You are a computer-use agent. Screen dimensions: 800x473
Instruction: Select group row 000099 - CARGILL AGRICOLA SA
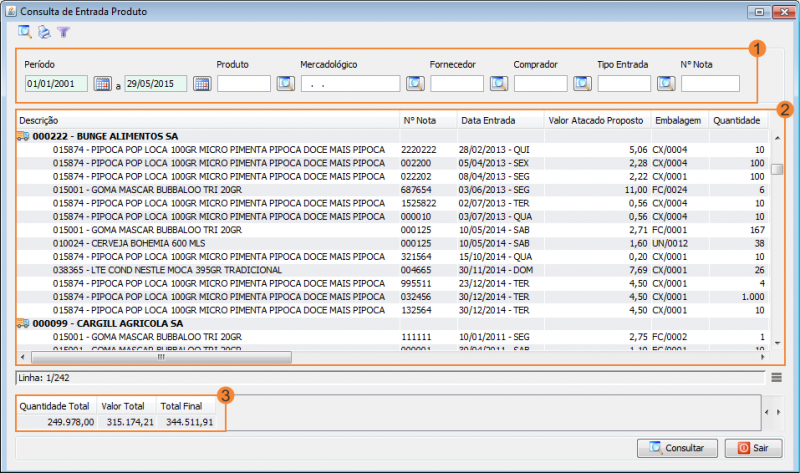click(x=392, y=323)
